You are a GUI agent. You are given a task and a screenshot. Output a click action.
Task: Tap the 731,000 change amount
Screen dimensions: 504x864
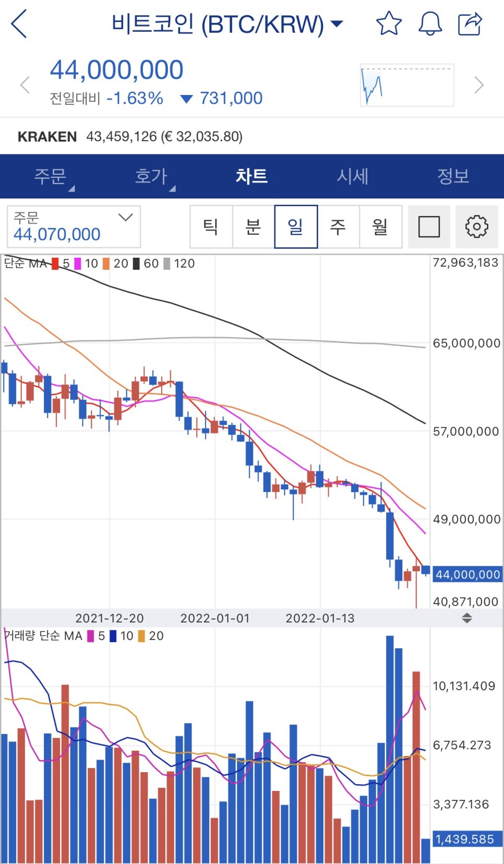coord(231,98)
